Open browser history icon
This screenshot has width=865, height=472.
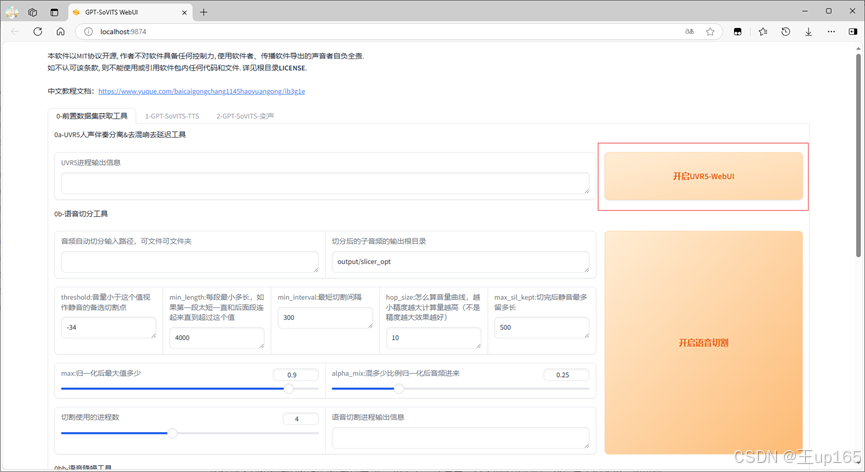[x=786, y=31]
